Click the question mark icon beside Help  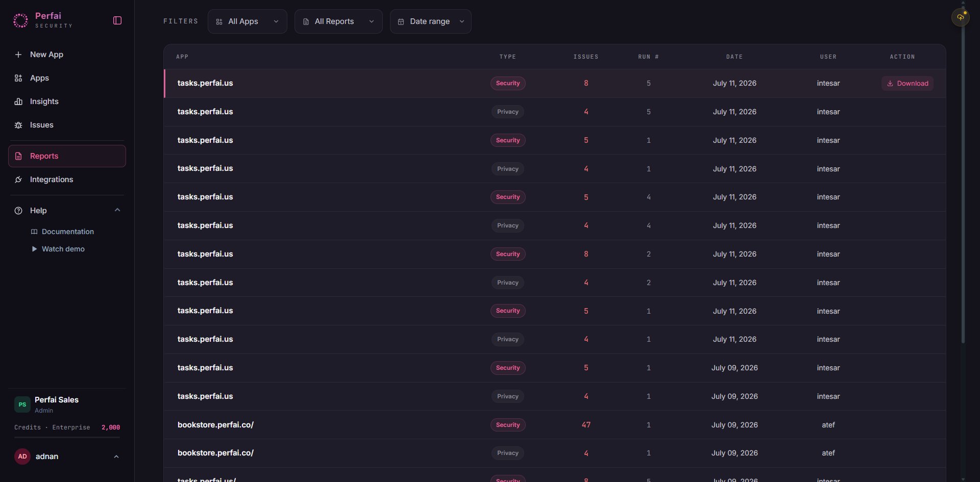[18, 211]
